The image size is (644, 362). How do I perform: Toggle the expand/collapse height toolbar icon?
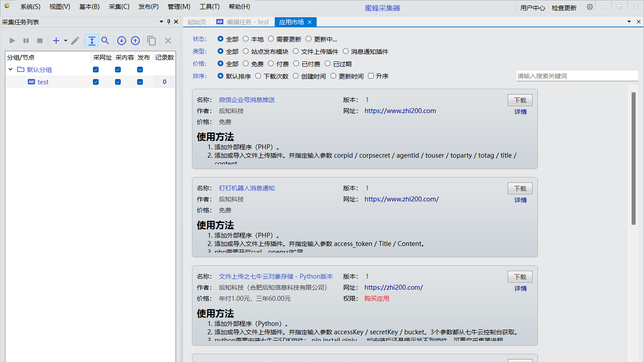click(x=92, y=41)
